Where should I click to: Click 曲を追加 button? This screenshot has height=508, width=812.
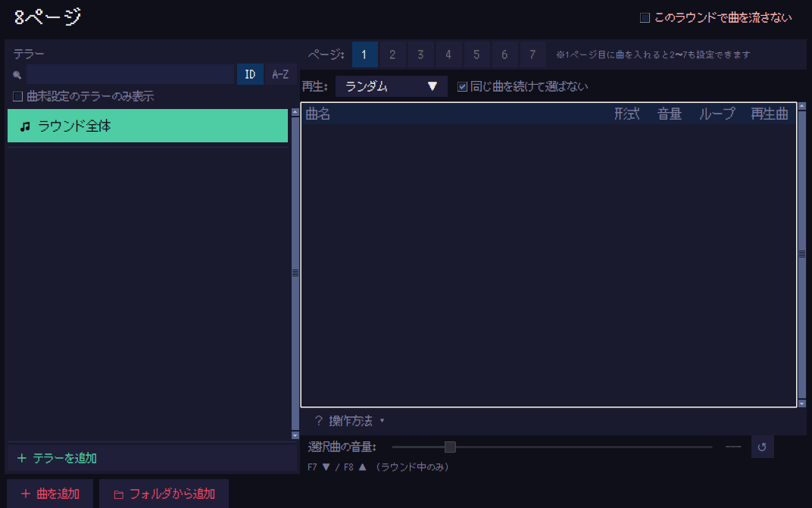(x=50, y=494)
